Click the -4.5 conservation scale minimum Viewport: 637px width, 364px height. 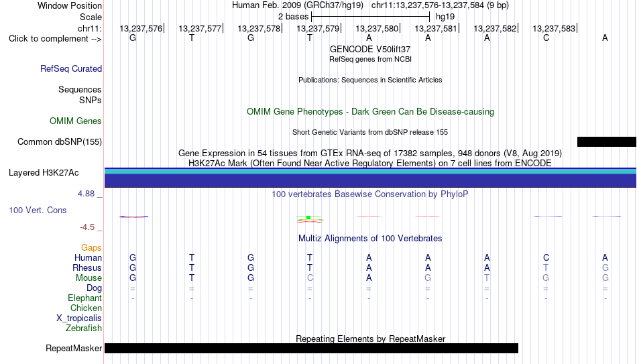[87, 227]
